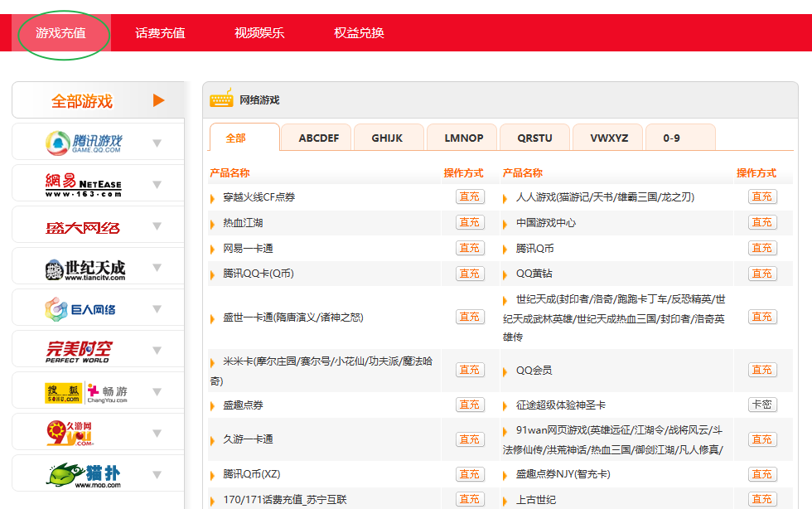Screen dimensions: 812x509
Task: Click 直充 for 米米卡
Action: pos(470,370)
